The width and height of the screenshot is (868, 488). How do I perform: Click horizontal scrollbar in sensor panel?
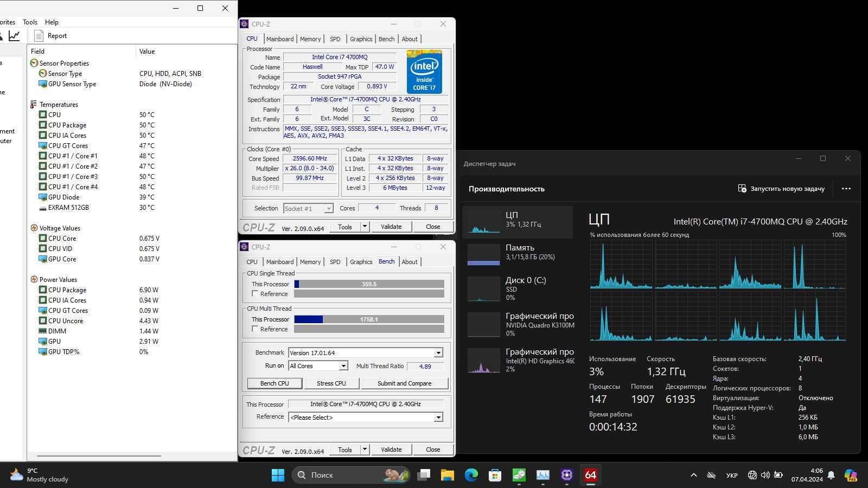[99, 456]
